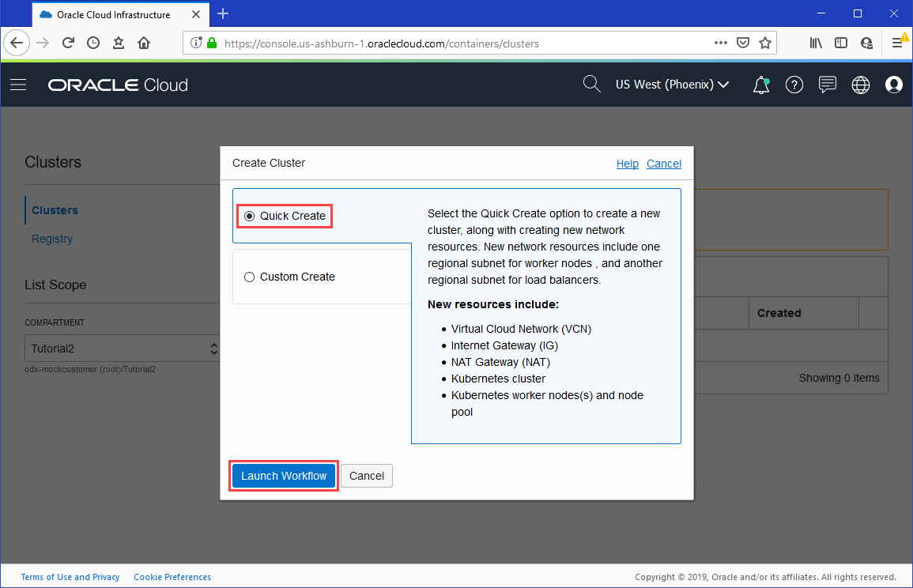
Task: Click the browser Back arrow button
Action: click(x=17, y=43)
